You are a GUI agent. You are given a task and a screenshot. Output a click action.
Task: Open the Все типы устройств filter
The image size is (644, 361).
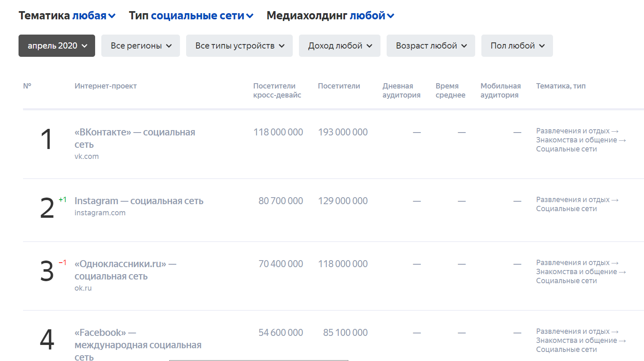tap(239, 45)
